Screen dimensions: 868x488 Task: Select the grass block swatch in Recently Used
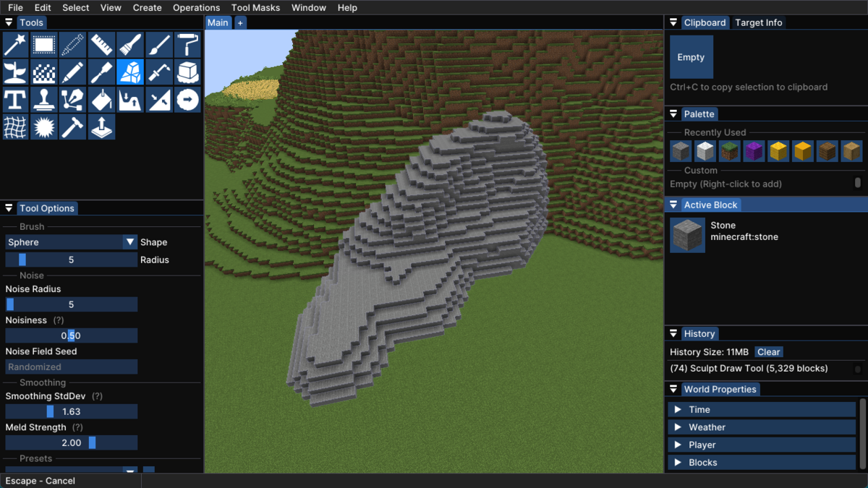(x=729, y=150)
